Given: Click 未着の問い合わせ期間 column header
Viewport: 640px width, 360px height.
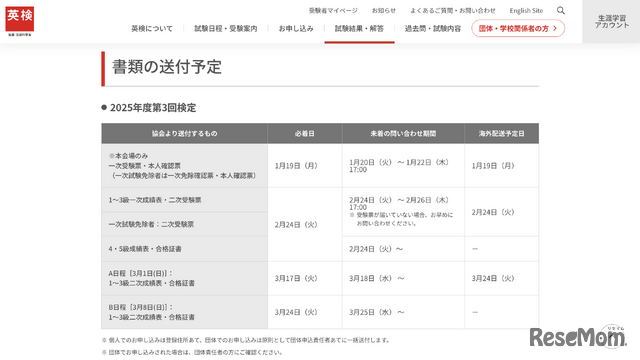Looking at the screenshot, I should click(403, 133).
